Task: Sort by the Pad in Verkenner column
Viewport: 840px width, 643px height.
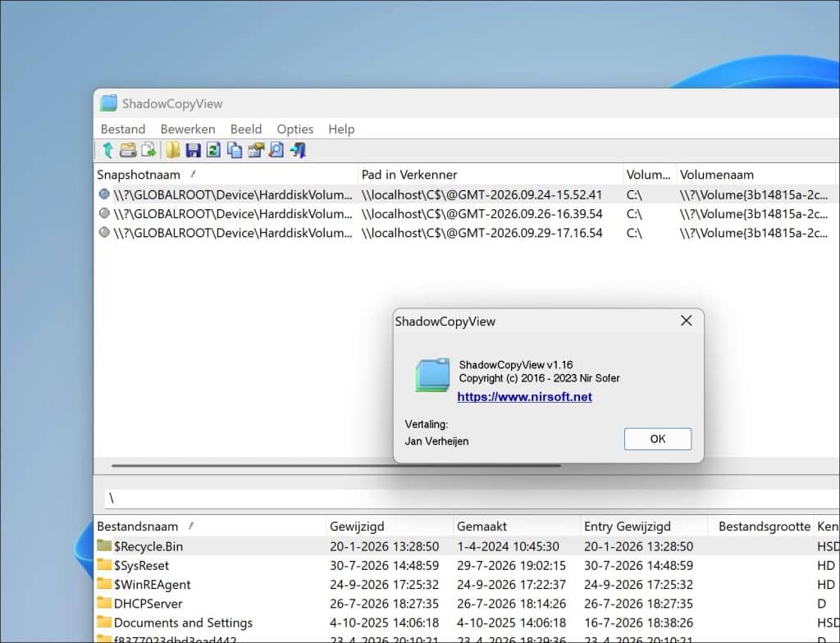Action: [491, 175]
